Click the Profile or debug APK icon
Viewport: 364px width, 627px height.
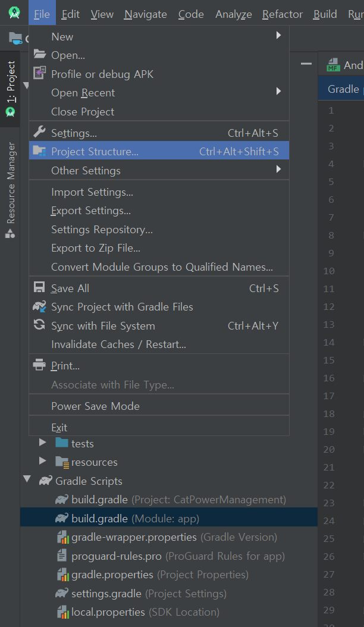(39, 74)
